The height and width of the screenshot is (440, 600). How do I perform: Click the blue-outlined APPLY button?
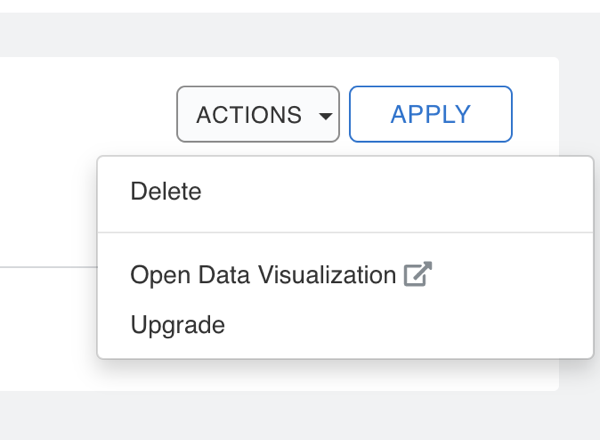point(430,115)
